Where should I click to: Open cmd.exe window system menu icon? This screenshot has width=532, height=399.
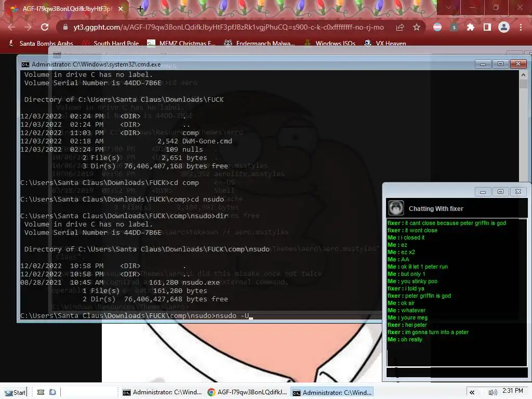(x=25, y=64)
